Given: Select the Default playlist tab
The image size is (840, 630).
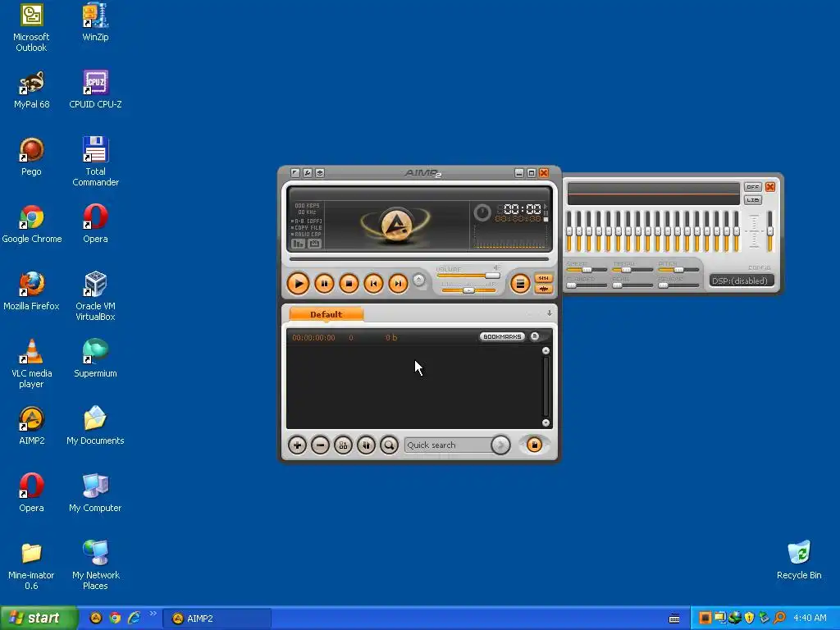Looking at the screenshot, I should click(x=326, y=314).
